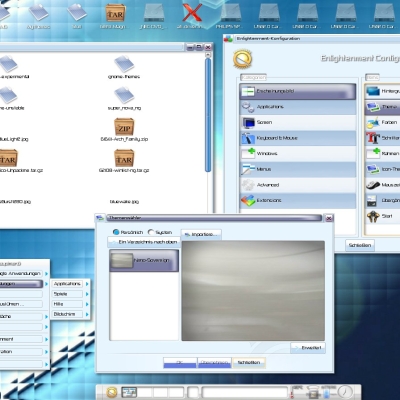Click the file manager vertical scrollbar handle
This screenshot has height=400, width=400.
(208, 115)
